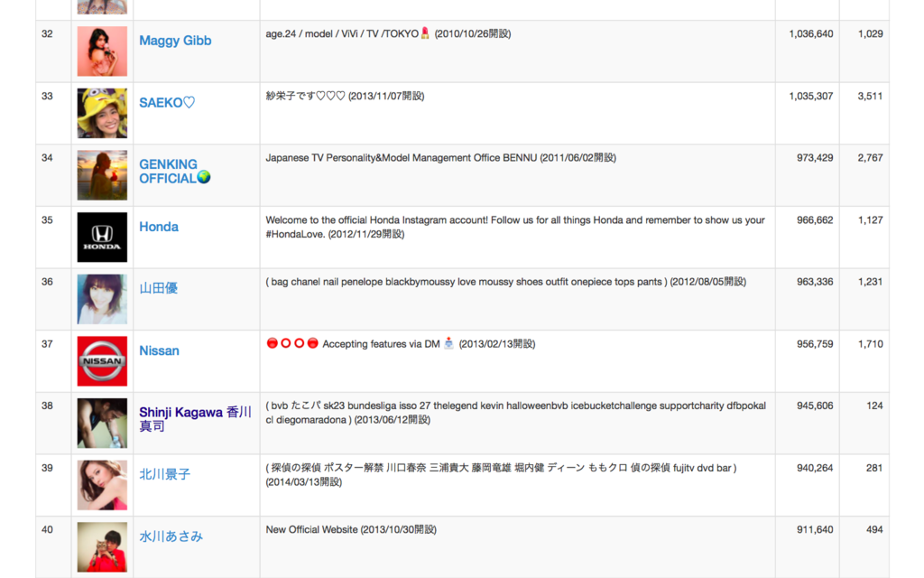Open the Shinji Kagawa 香川真司 link
Screen dimensions: 924x578
pos(195,419)
